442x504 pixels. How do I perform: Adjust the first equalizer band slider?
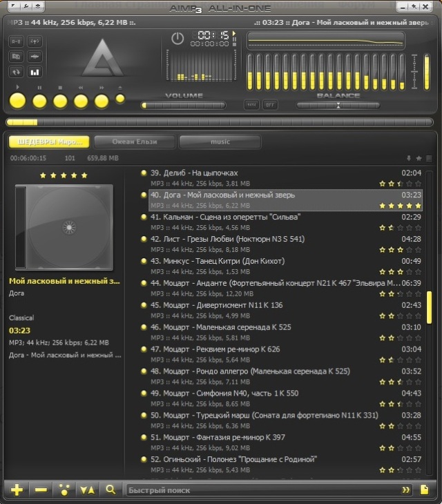[250, 72]
